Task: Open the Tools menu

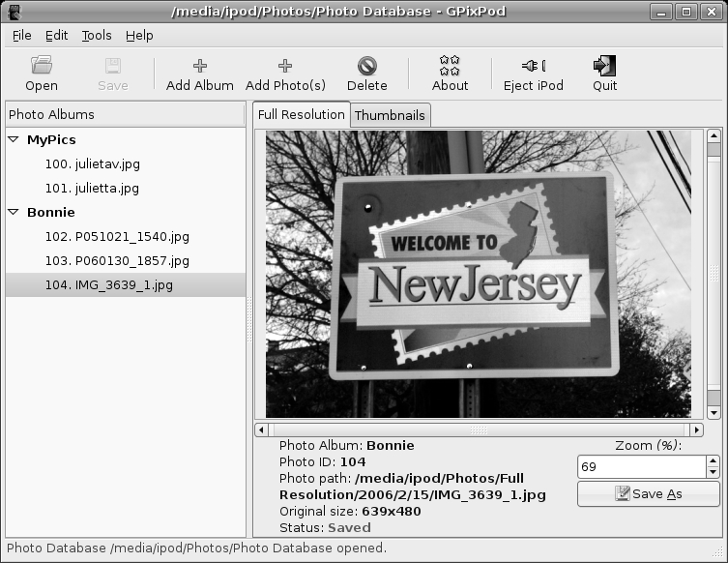Action: tap(97, 35)
